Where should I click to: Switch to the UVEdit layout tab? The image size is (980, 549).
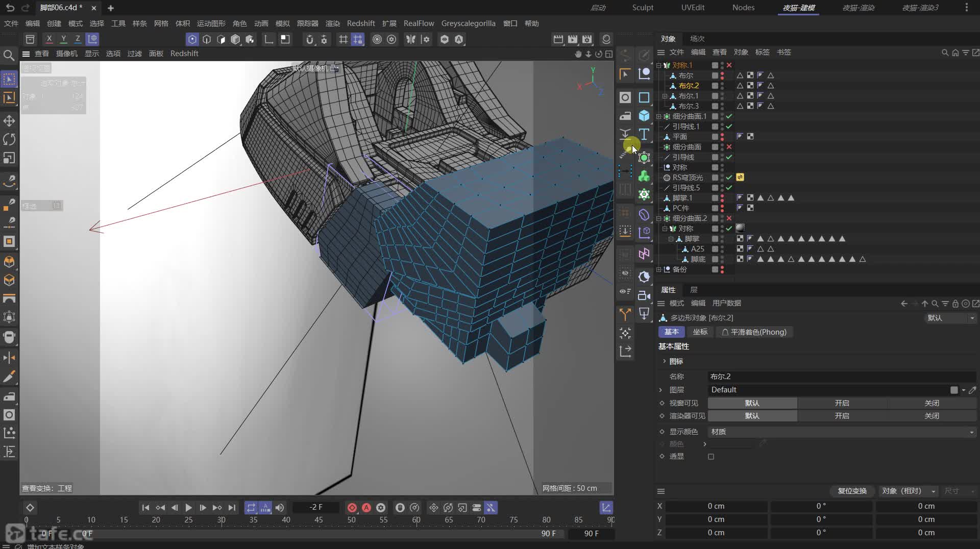693,8
